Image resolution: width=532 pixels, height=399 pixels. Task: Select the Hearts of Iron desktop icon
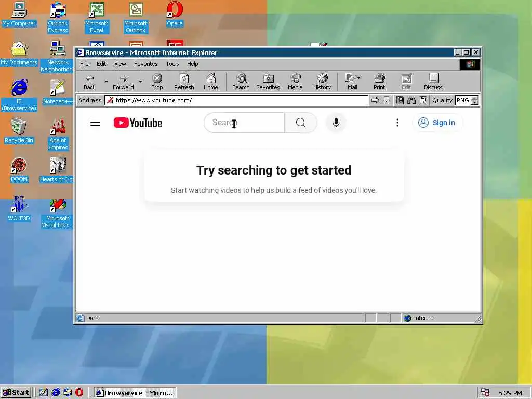tap(57, 170)
